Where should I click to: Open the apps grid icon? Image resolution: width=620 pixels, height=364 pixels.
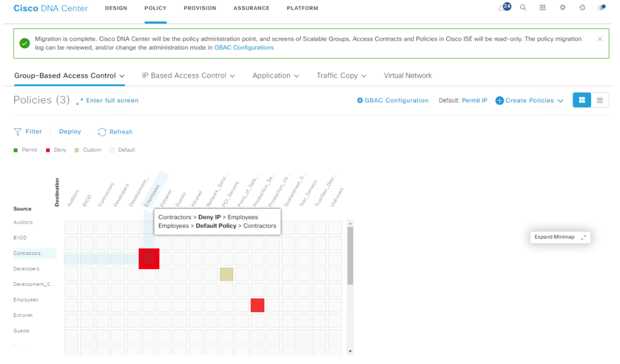click(x=542, y=8)
